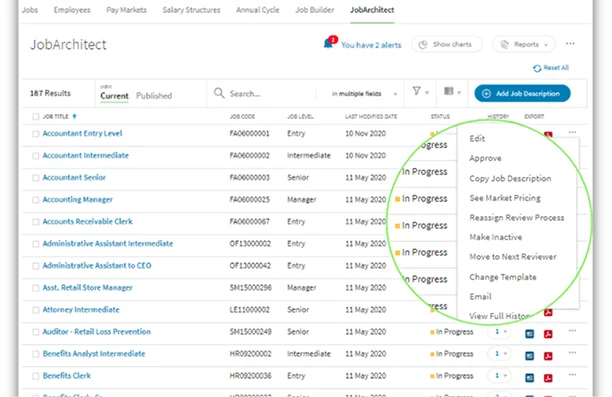Select Copy Job Description menu item
Viewport: 612px width, 397px height.
[x=510, y=178]
